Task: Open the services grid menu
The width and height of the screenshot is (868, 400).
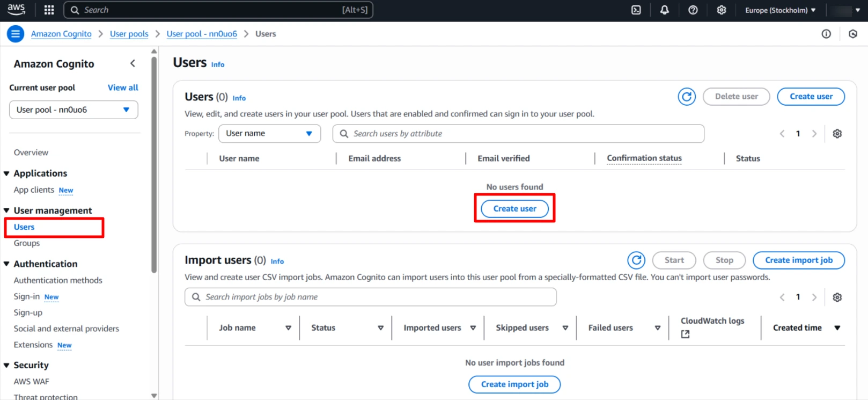Action: click(x=49, y=10)
